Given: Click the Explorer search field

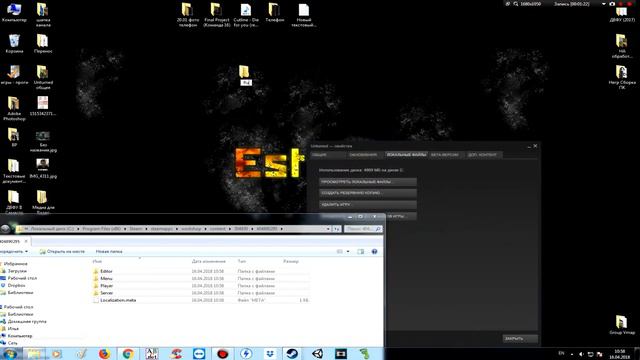Looking at the screenshot, I should [363, 229].
